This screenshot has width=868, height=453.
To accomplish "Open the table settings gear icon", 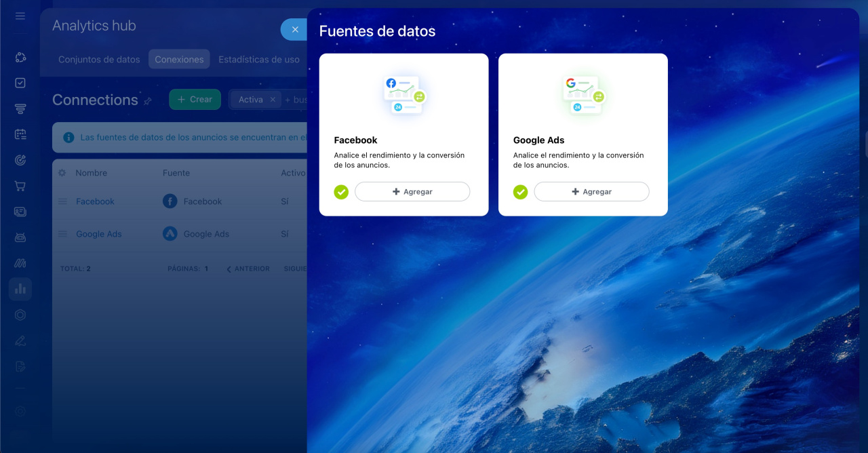I will pos(62,173).
